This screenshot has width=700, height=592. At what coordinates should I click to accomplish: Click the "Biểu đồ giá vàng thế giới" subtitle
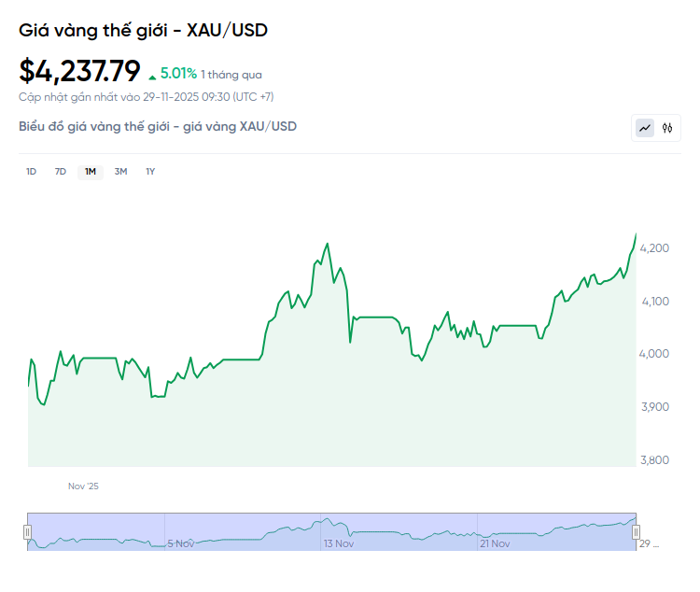tap(157, 126)
